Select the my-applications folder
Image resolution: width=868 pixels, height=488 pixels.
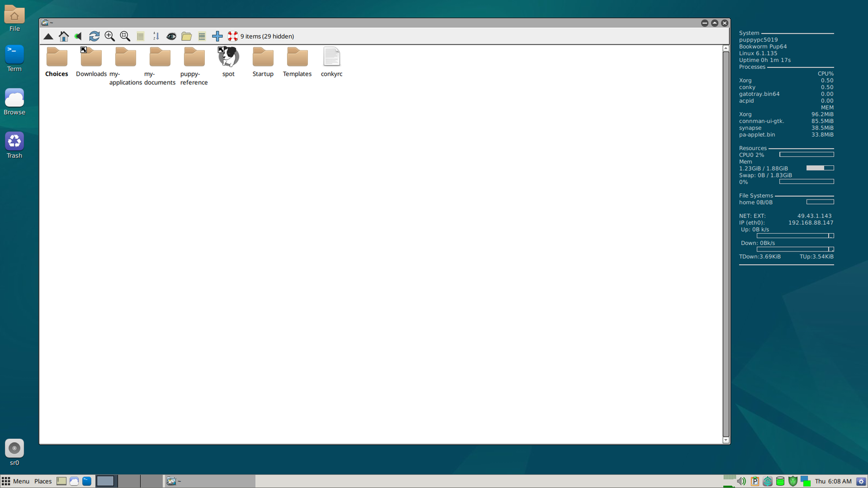126,66
